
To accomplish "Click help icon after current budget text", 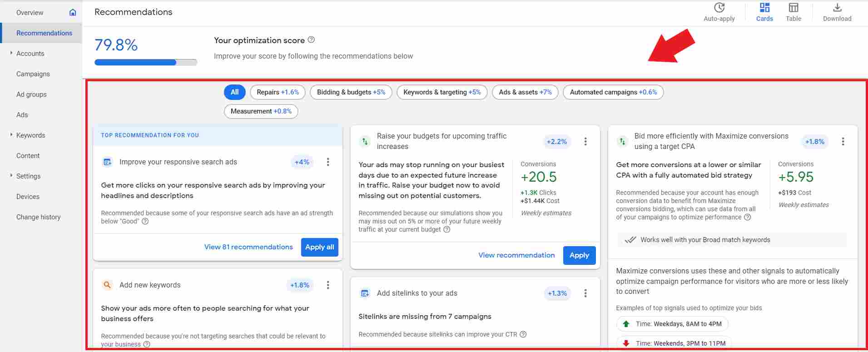I will [447, 230].
